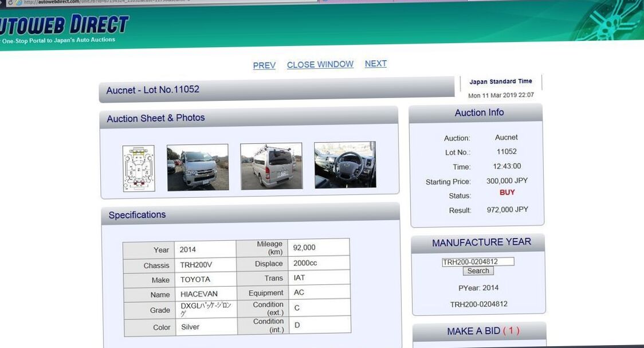Click the chassis number input field

(478, 262)
